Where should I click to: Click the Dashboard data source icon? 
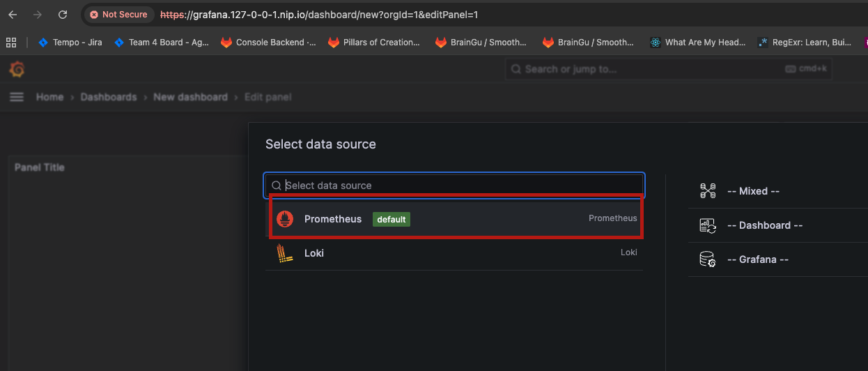coord(708,225)
